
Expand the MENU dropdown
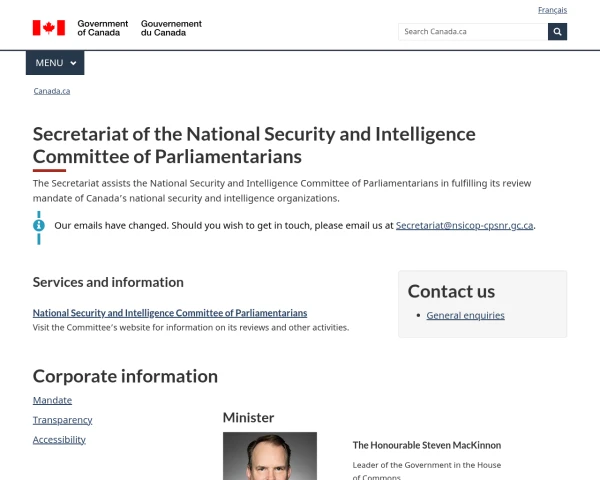click(55, 63)
